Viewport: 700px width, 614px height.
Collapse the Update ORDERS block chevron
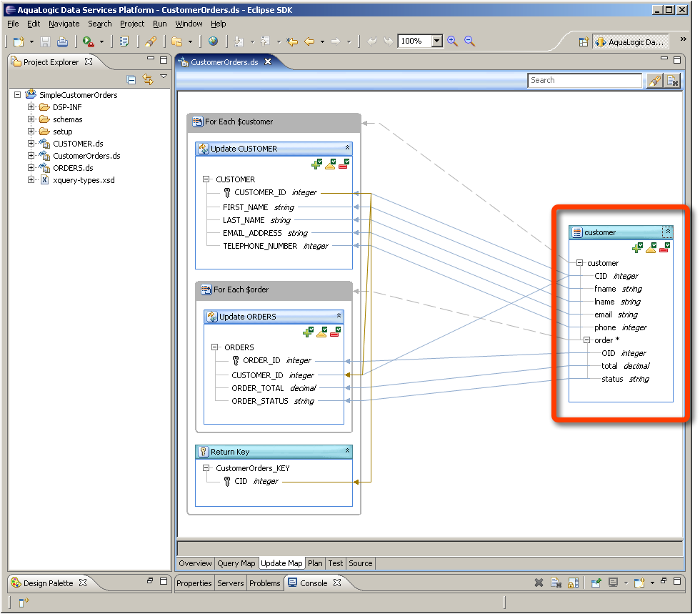tap(339, 315)
